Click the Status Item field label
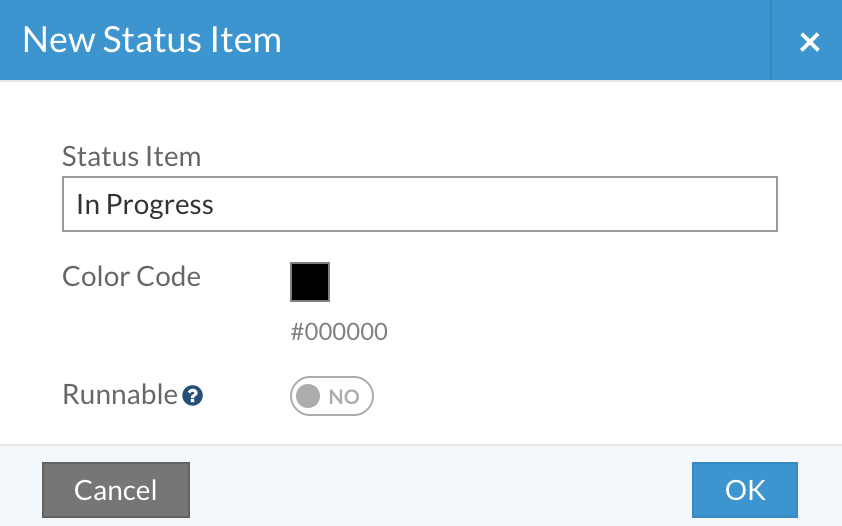The image size is (842, 526). 132,157
